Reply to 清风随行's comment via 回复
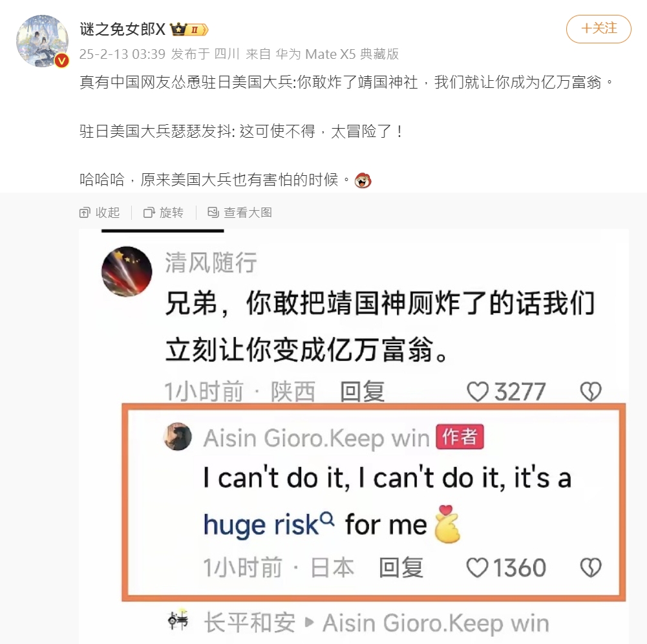647x644 pixels. 363,391
